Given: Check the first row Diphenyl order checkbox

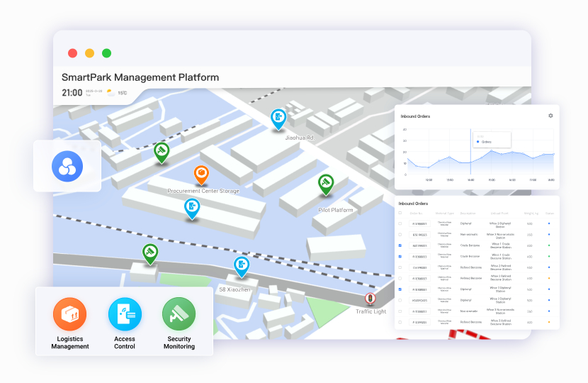Looking at the screenshot, I should click(x=400, y=223).
